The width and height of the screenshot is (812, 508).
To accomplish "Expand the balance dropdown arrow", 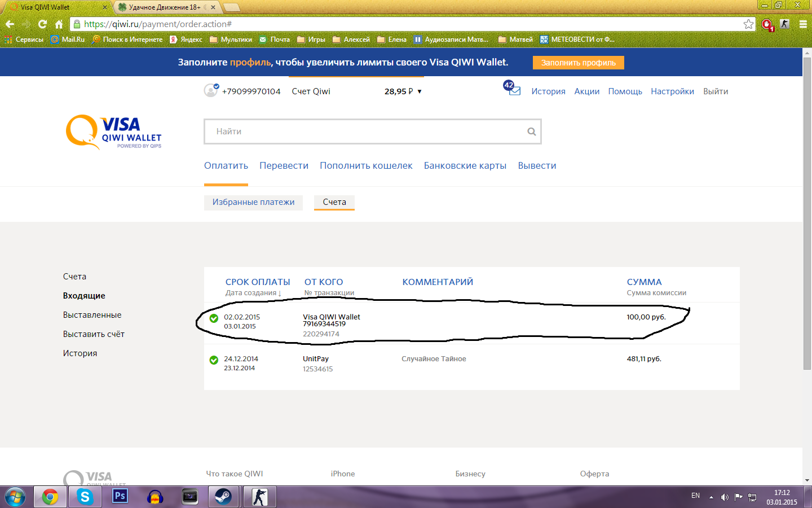I will coord(420,91).
